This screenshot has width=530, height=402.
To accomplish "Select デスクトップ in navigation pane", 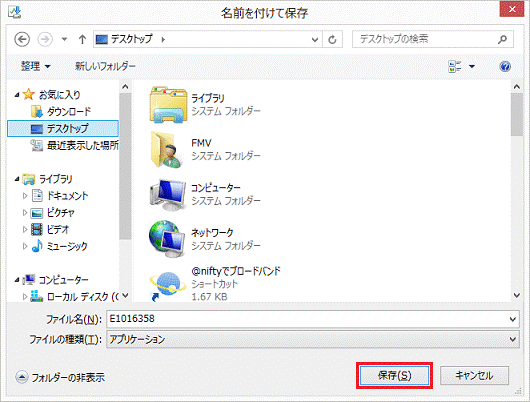I will pos(63,128).
